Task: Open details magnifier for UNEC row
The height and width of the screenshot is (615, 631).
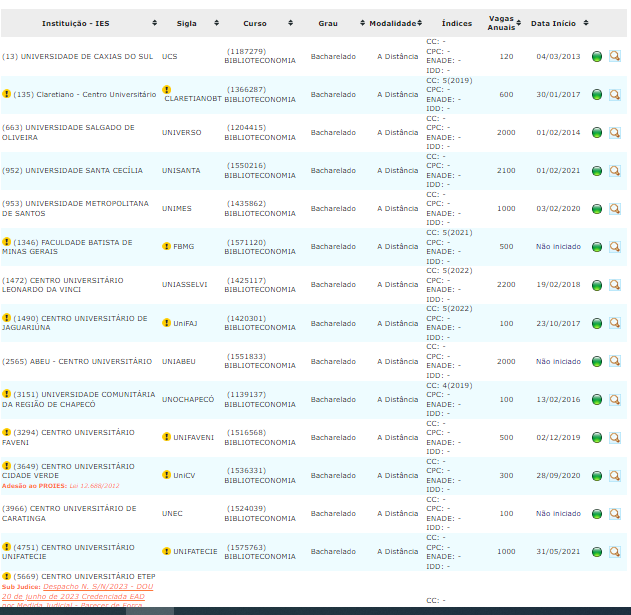Action: 615,514
